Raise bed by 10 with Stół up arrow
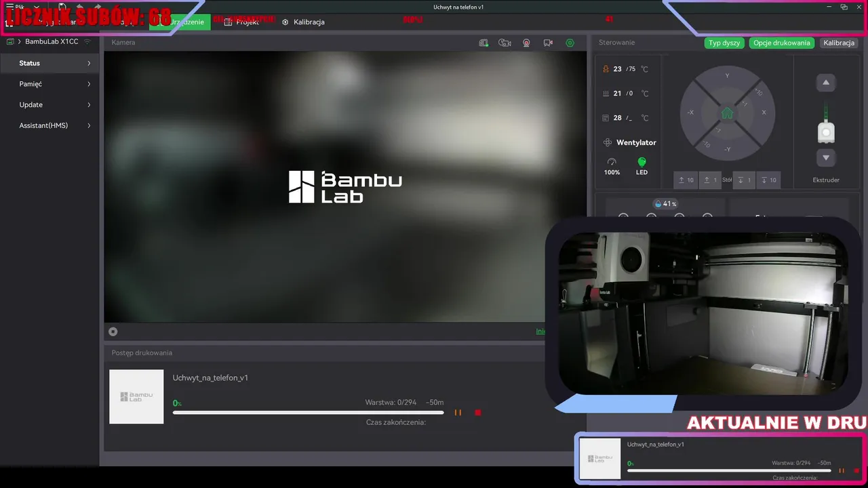The width and height of the screenshot is (868, 488). 686,180
